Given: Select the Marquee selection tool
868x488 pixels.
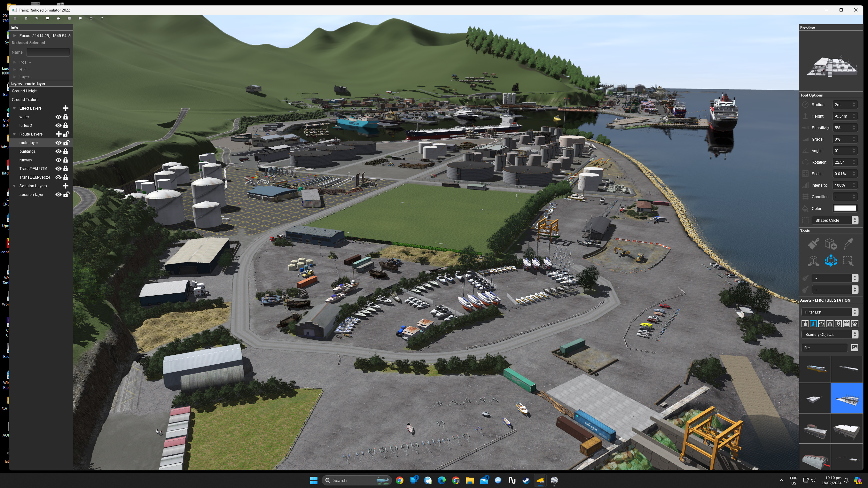Looking at the screenshot, I should pos(848,261).
